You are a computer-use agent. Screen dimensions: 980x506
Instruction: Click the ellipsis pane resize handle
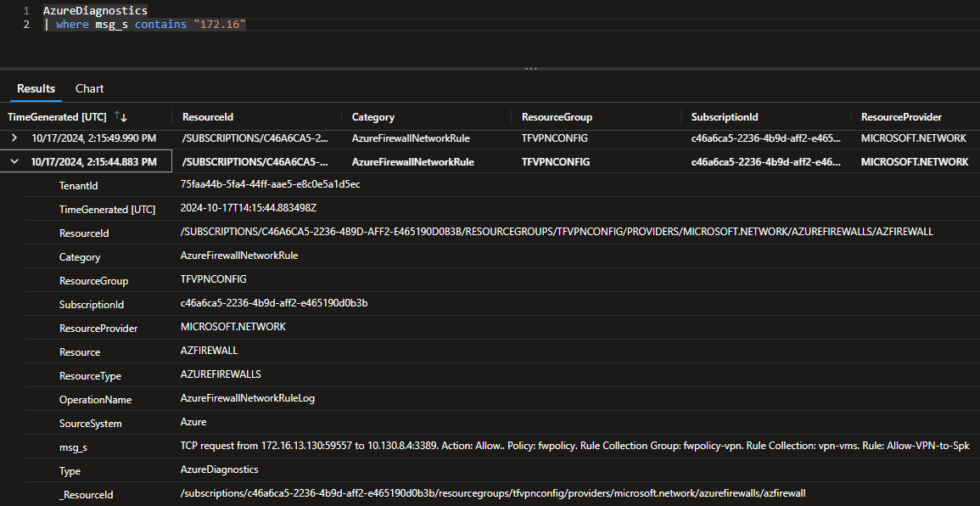coord(531,68)
